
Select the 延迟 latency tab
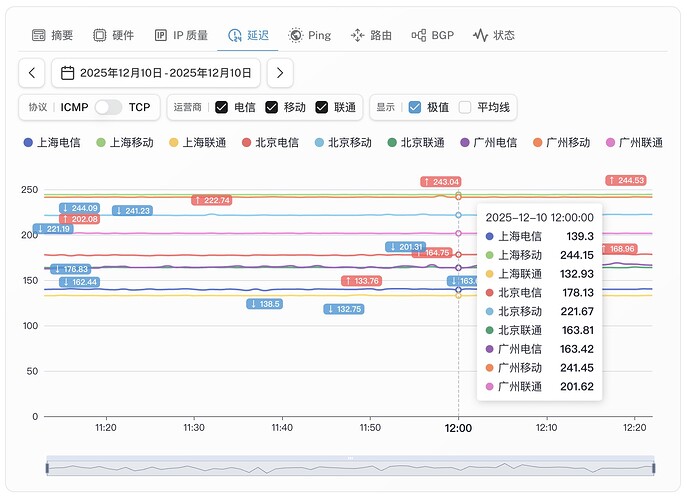[248, 35]
